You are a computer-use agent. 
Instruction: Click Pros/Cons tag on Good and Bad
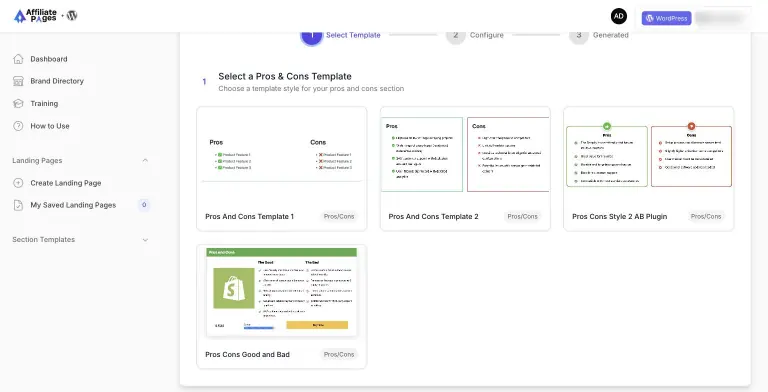[x=339, y=354]
